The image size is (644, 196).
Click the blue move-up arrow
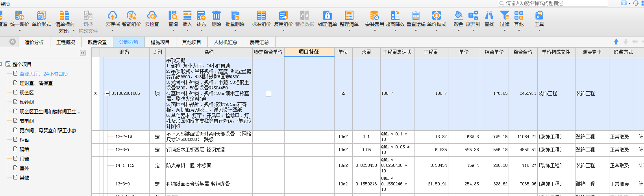click(616, 42)
